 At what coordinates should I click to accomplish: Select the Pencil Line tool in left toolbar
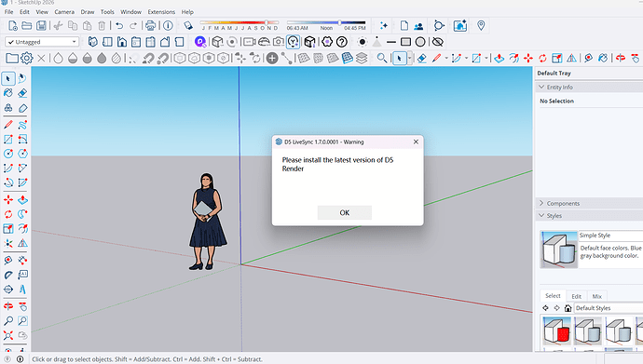7,125
